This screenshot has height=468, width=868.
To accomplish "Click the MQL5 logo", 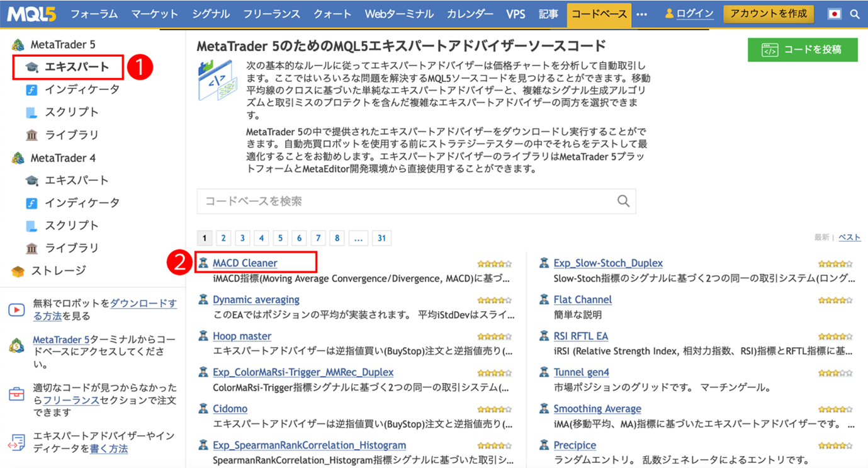I will [x=31, y=13].
